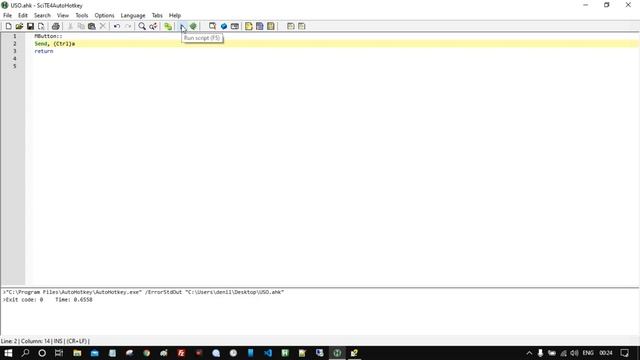The image size is (640, 360).
Task: Click line number 4 in the margin
Action: pos(15,59)
